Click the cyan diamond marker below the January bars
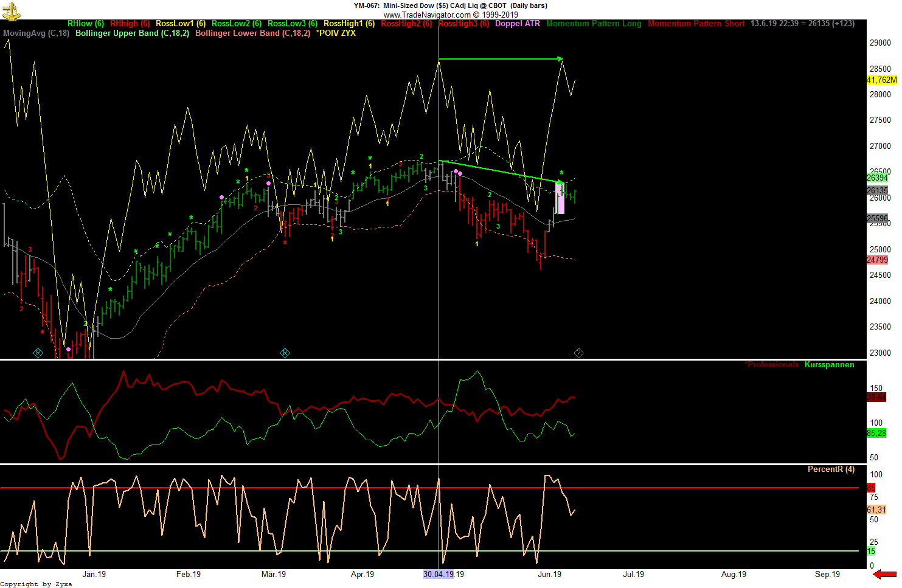Viewport: 902px width, 588px height. tap(38, 351)
